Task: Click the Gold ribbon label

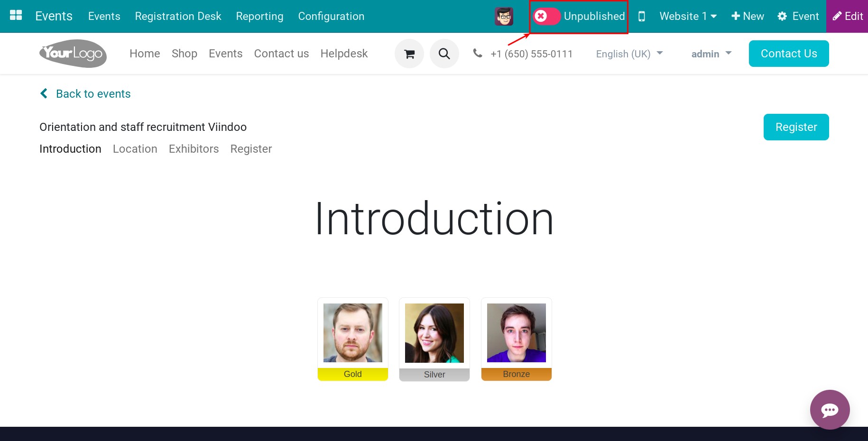Action: 353,374
